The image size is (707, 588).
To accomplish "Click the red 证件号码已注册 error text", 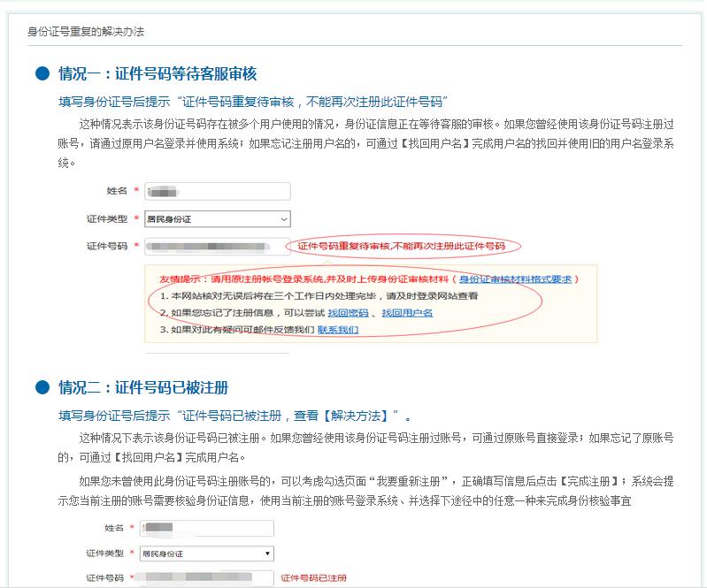I will (x=313, y=578).
